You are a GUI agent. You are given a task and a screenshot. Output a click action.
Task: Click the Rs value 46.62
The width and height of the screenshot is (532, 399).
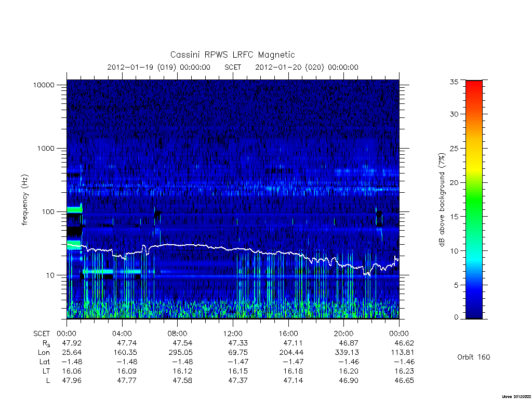[404, 343]
